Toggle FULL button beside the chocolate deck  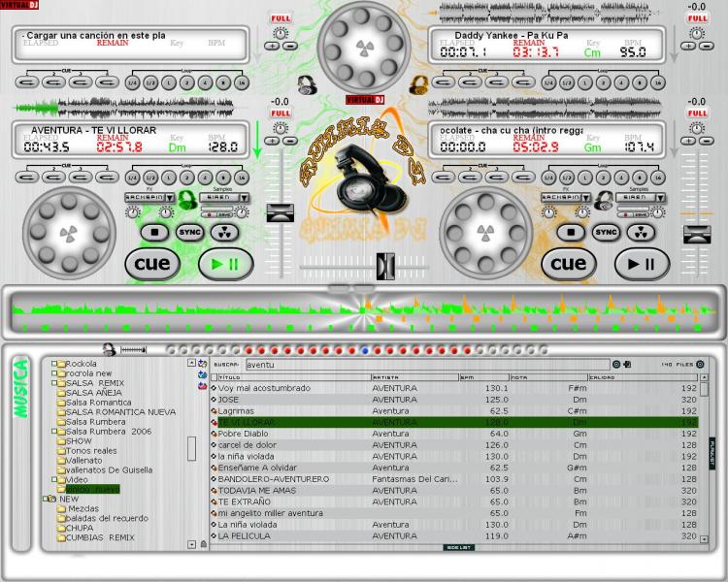tap(697, 113)
